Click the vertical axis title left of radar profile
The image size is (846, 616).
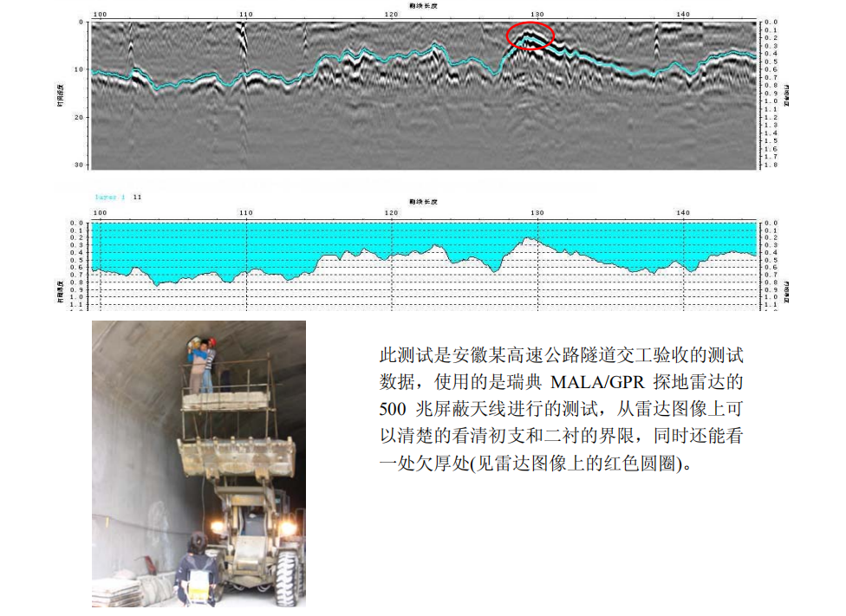pyautogui.click(x=60, y=95)
